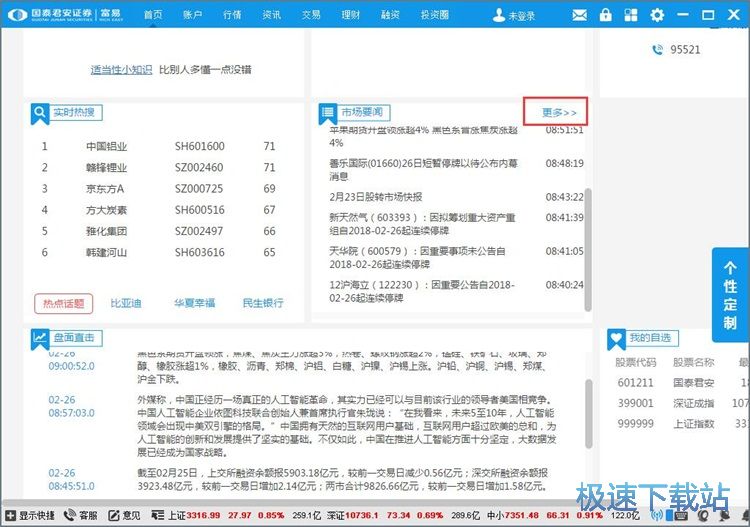This screenshot has height=527, width=750.
Task: Click 比亚迪 hot topic link
Action: tap(126, 303)
